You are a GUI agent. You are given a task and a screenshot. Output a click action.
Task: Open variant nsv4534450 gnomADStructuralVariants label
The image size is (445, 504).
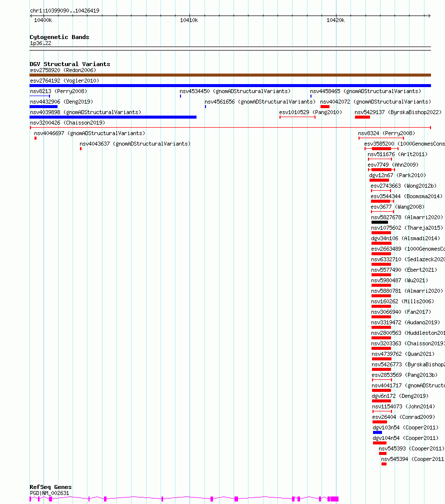pyautogui.click(x=235, y=91)
